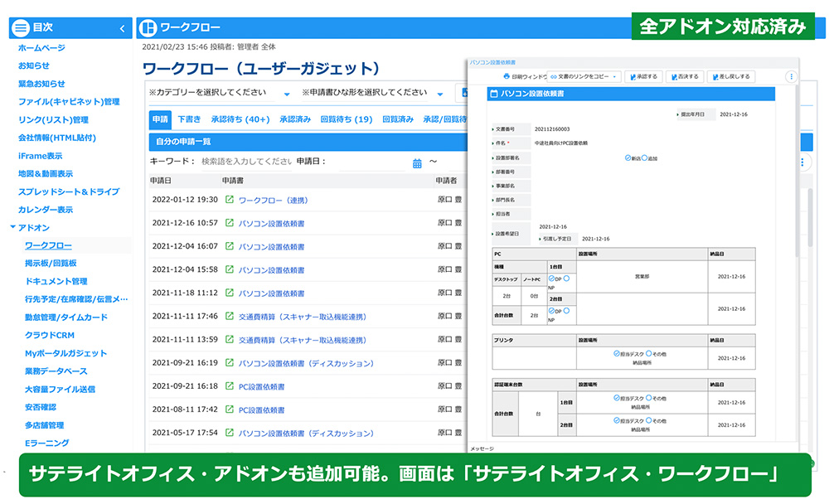
Task: Switch to the 承認待ち (40+) tab
Action: pos(240,119)
